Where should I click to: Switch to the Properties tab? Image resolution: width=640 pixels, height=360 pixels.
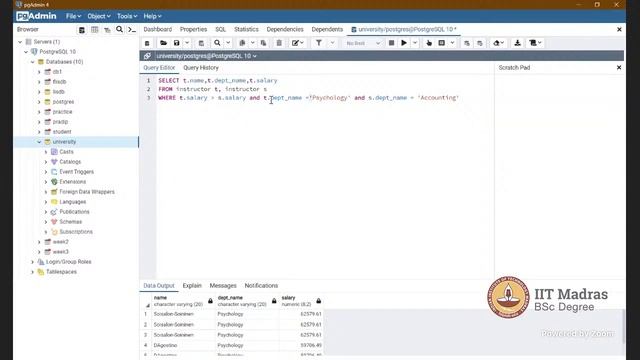(193, 29)
